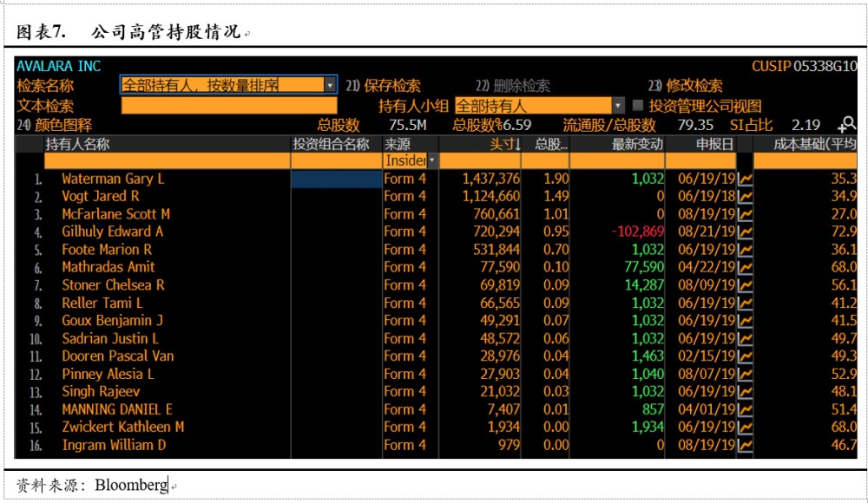The image size is (868, 503).
Task: Sort by 投资组合名称 column header
Action: [331, 145]
